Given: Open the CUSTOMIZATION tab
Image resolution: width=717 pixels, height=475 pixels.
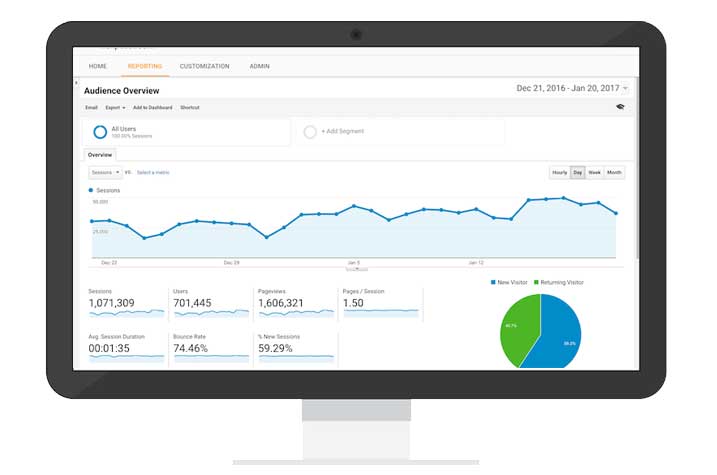Looking at the screenshot, I should [x=204, y=66].
